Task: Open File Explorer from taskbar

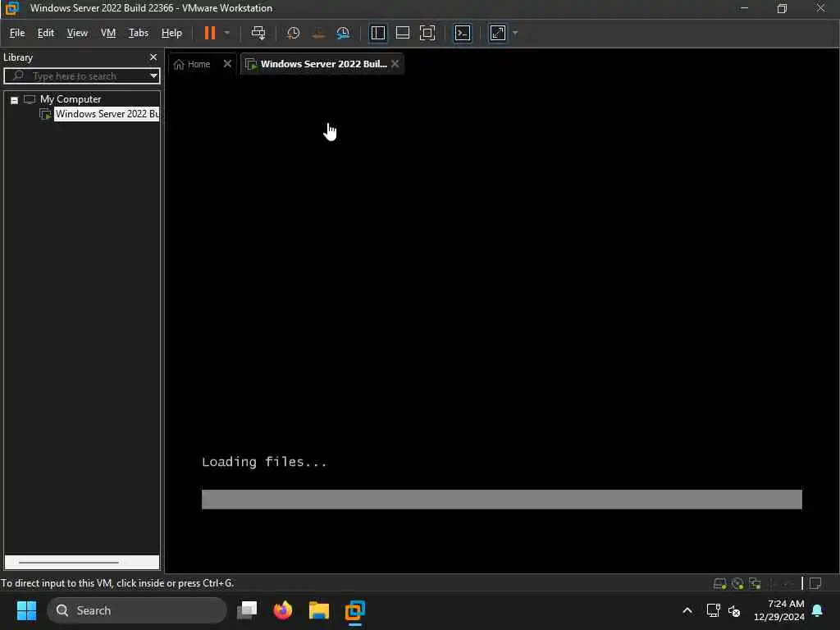Action: [319, 610]
